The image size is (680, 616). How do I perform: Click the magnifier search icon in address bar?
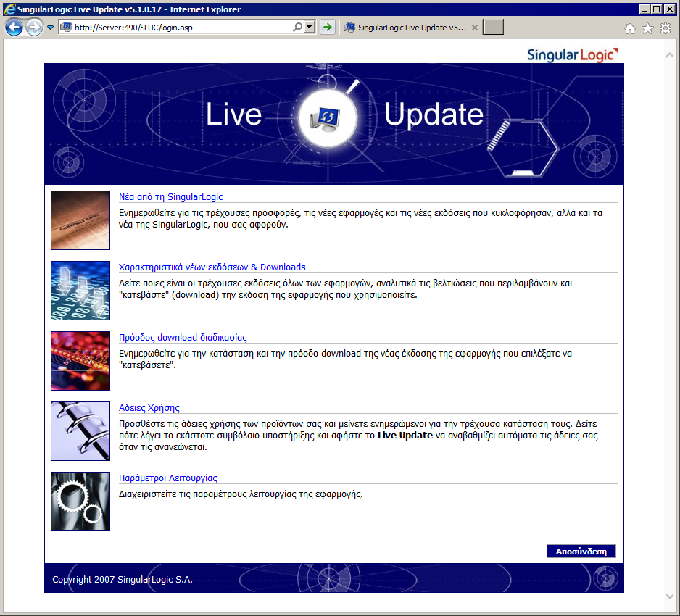pyautogui.click(x=297, y=28)
